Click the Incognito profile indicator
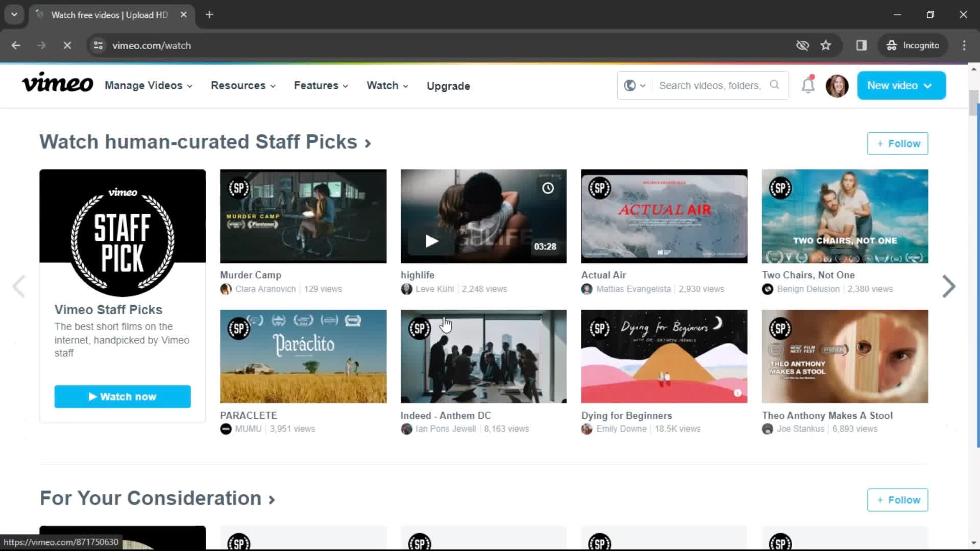 tap(913, 45)
